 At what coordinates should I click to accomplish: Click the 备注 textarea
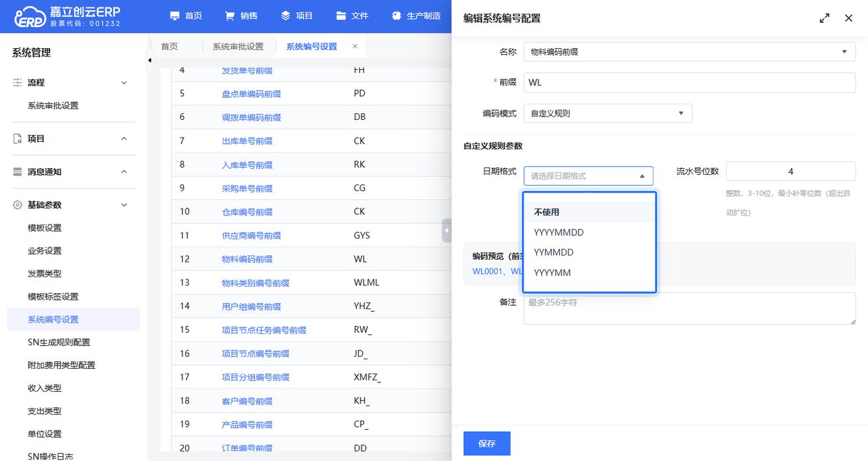(690, 308)
